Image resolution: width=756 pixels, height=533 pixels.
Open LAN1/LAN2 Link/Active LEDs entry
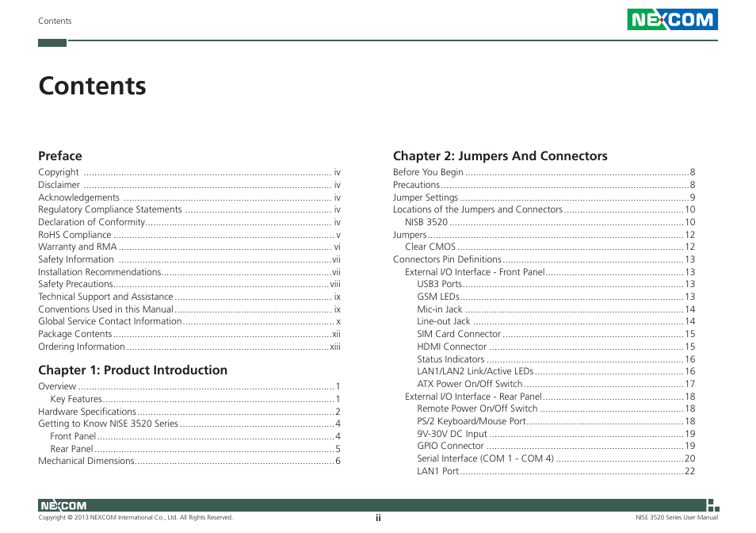tap(556, 371)
